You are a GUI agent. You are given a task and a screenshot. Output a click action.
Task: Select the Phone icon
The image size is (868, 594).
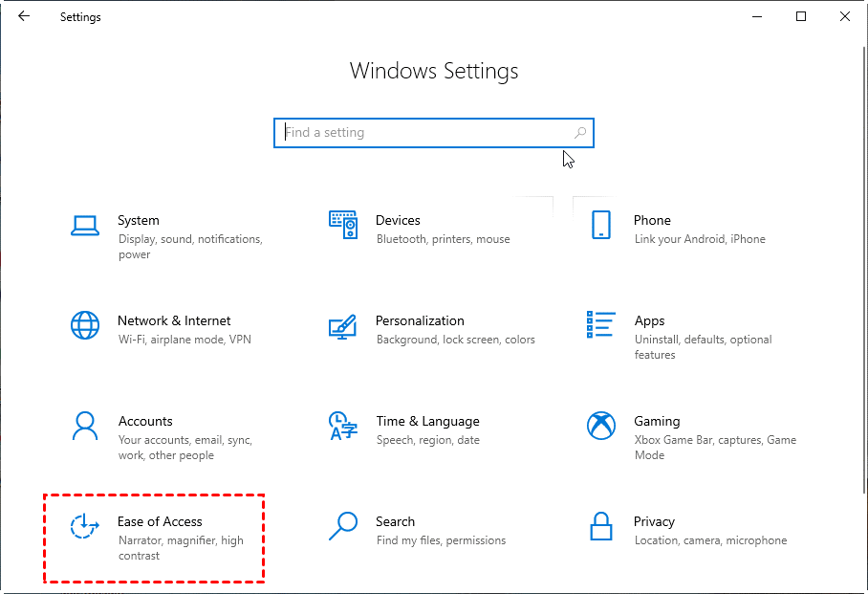click(600, 225)
